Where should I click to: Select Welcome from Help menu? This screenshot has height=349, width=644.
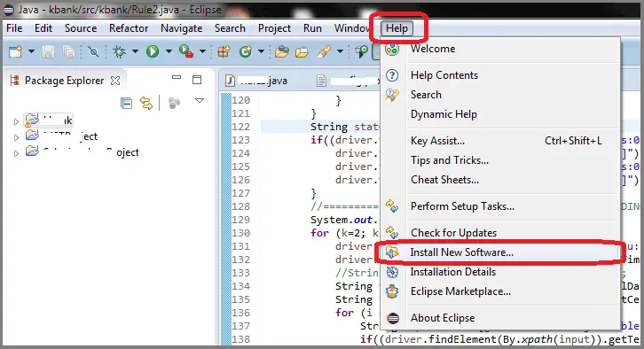[x=500, y=49]
